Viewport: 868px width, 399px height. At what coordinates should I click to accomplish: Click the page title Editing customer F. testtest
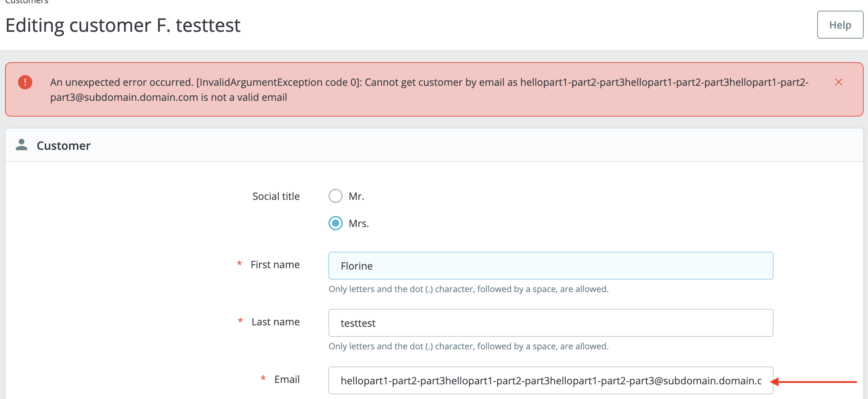(x=123, y=25)
